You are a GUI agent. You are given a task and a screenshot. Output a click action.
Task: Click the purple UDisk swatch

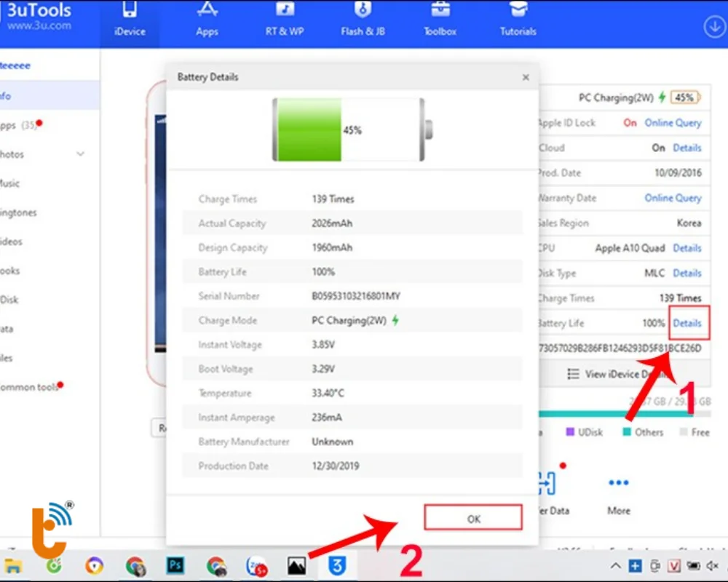pyautogui.click(x=571, y=431)
